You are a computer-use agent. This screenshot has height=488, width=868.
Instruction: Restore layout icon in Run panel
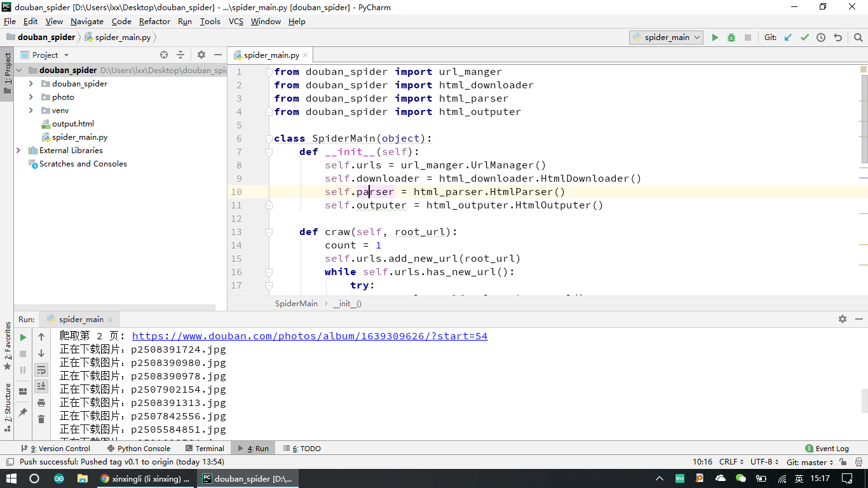point(23,391)
